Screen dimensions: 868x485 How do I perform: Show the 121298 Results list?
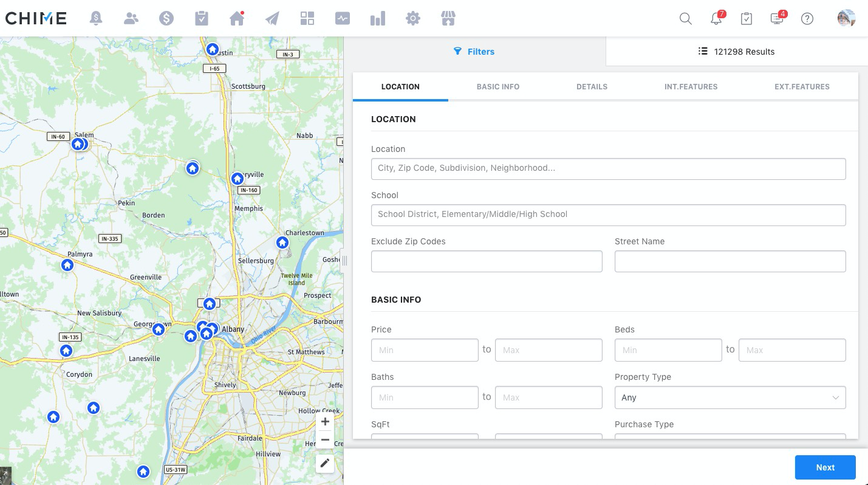(736, 52)
